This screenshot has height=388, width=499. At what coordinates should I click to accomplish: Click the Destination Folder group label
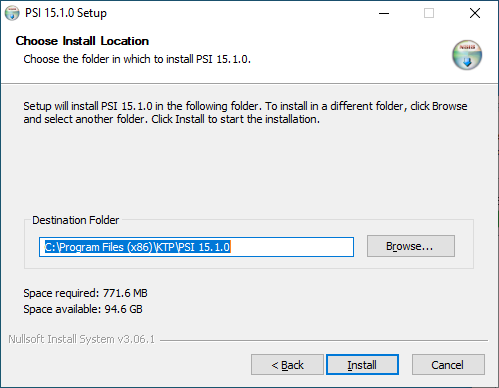tap(75, 220)
